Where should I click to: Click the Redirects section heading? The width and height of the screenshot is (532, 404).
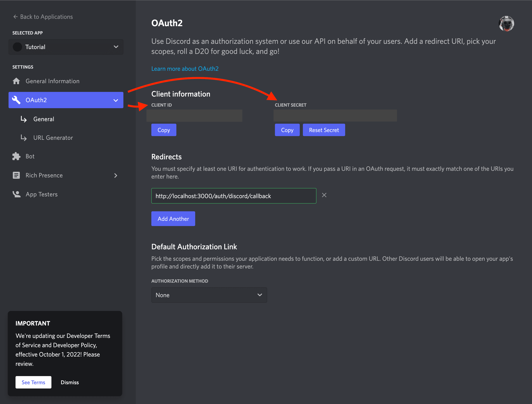coord(166,157)
